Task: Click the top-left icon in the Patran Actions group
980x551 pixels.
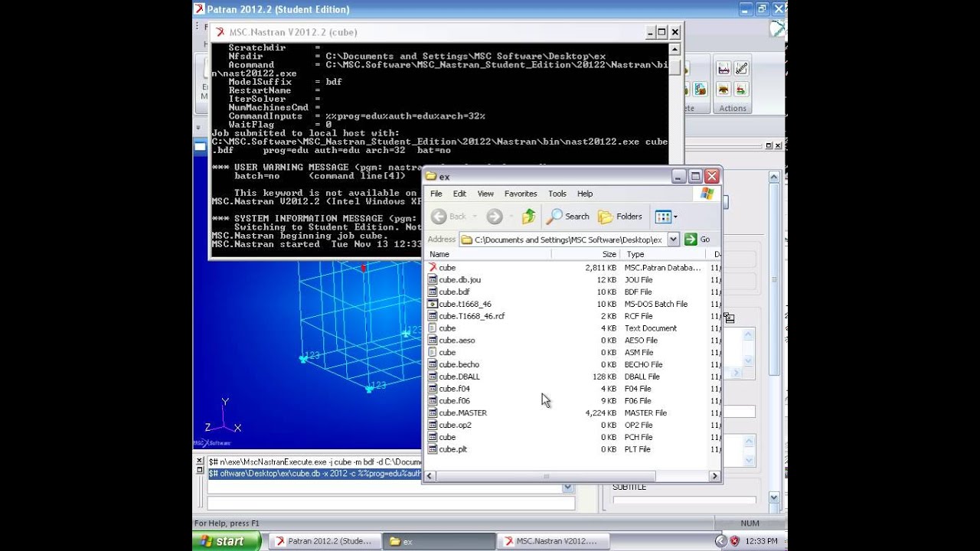Action: 724,69
